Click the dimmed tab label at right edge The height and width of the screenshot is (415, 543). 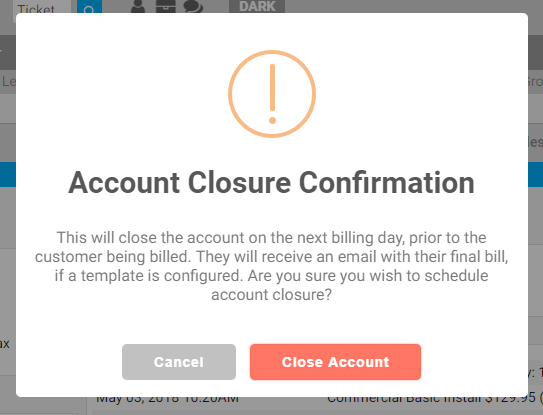click(x=535, y=81)
